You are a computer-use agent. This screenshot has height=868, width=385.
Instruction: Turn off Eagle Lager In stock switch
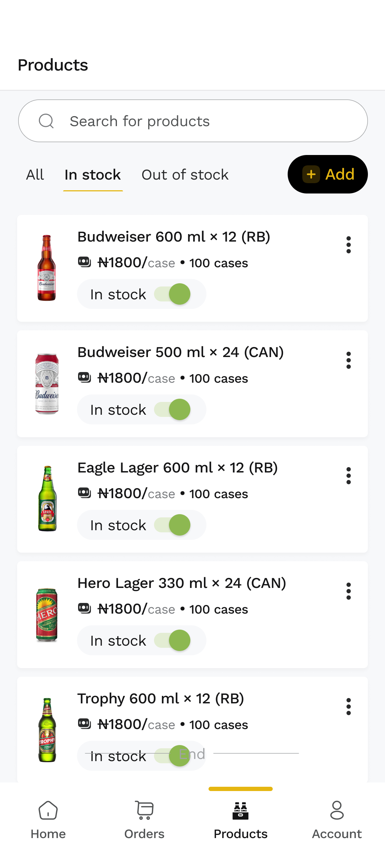tap(173, 525)
